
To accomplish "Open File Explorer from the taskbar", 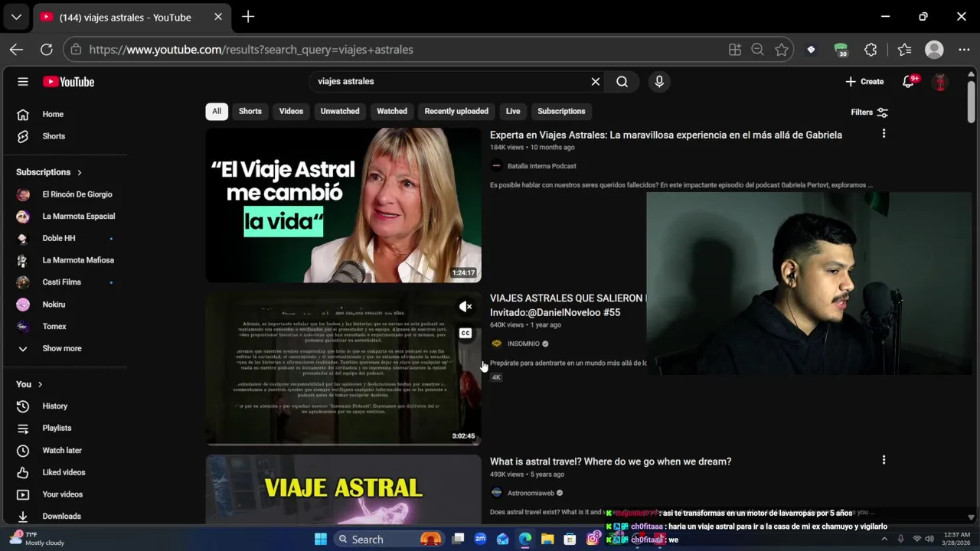I will coord(547,540).
